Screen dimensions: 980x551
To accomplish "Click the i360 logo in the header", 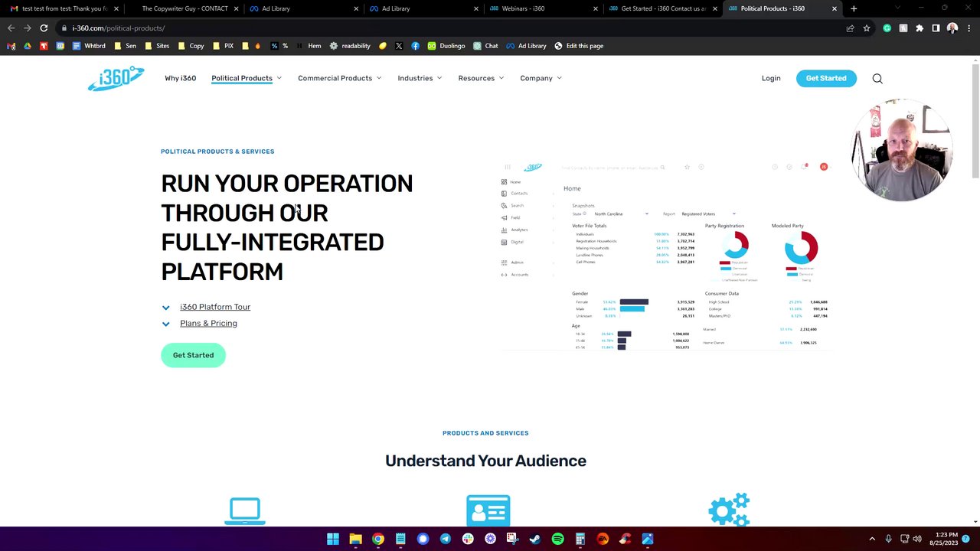I will [x=116, y=78].
